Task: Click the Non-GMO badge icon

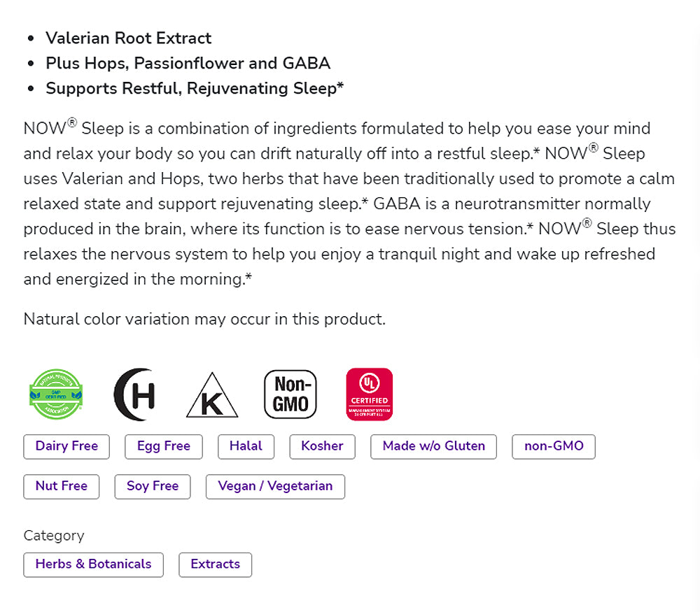Action: pyautogui.click(x=290, y=394)
